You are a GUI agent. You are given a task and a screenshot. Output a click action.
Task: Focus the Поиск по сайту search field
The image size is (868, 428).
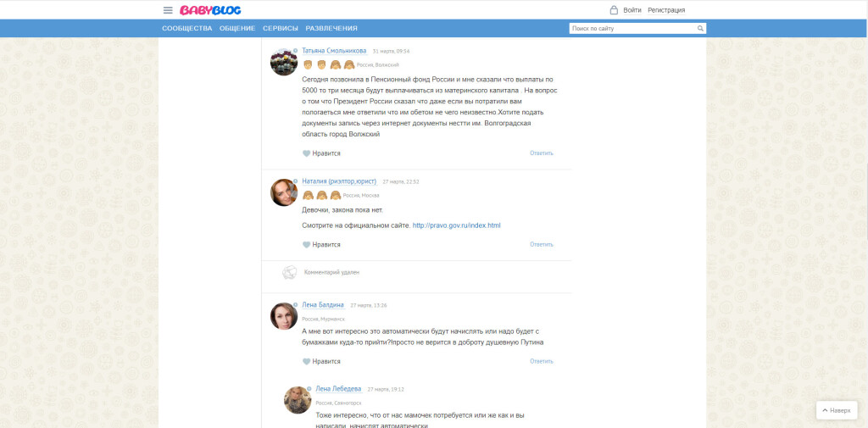click(x=632, y=29)
